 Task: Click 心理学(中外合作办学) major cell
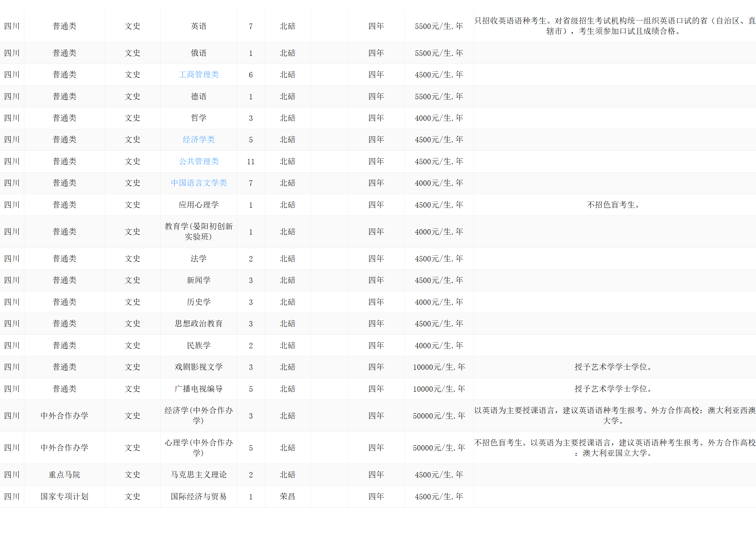point(199,448)
